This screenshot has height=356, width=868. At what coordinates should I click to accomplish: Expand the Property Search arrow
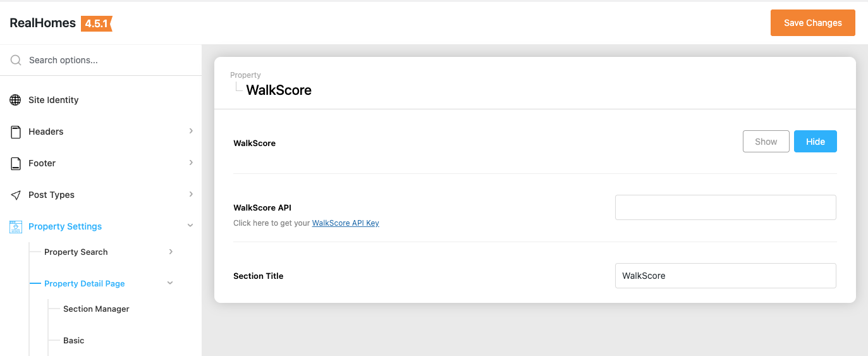click(171, 252)
